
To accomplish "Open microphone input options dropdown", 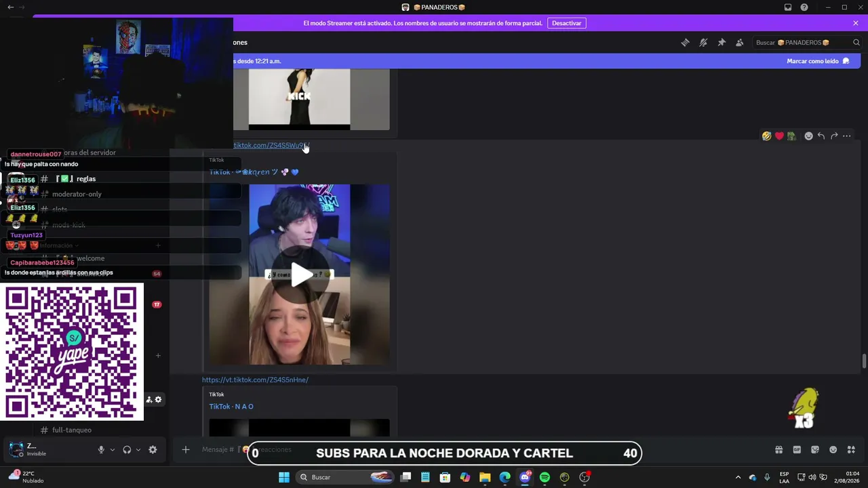I will pyautogui.click(x=113, y=449).
